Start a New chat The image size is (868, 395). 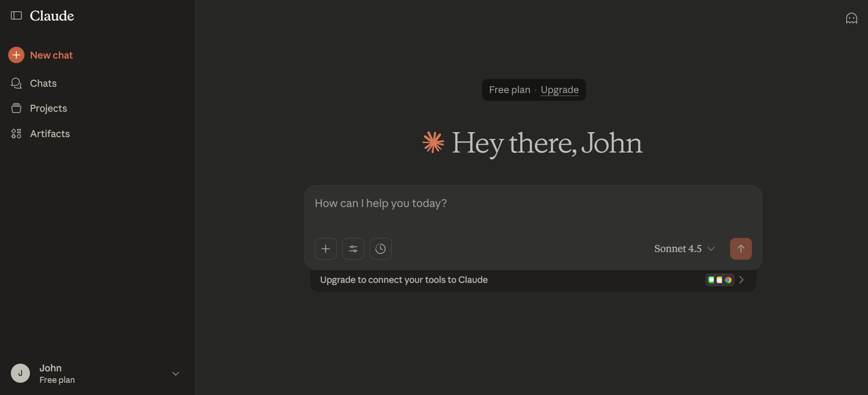41,55
